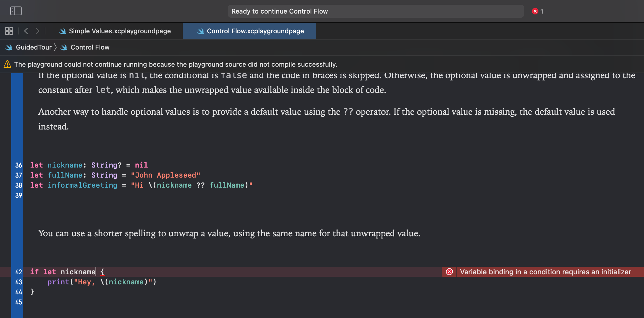Click 'fullName' declaration on line 37
644x318 pixels.
(65, 175)
